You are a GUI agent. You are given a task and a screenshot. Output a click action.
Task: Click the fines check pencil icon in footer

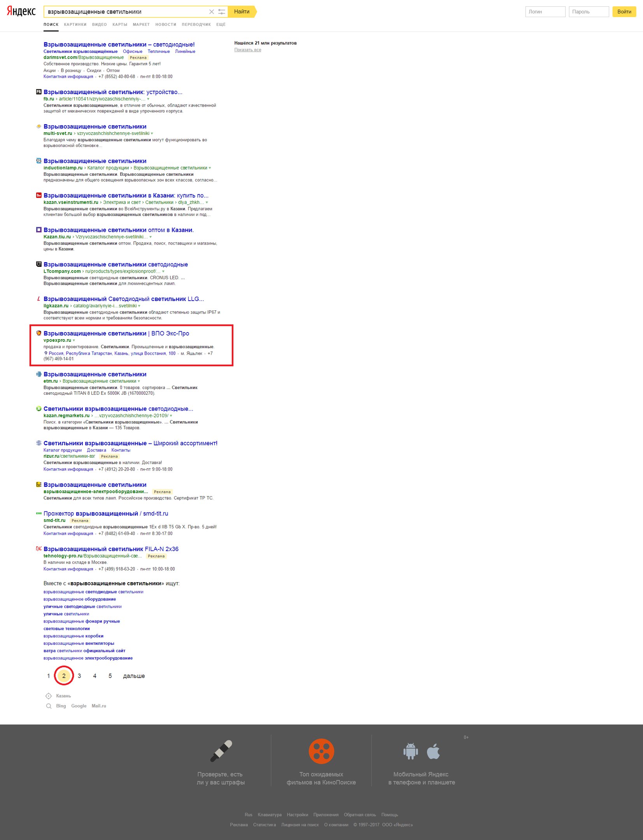pyautogui.click(x=221, y=751)
